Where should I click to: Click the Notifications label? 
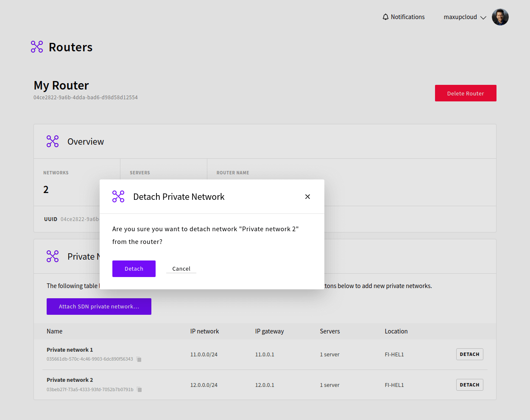407,17
